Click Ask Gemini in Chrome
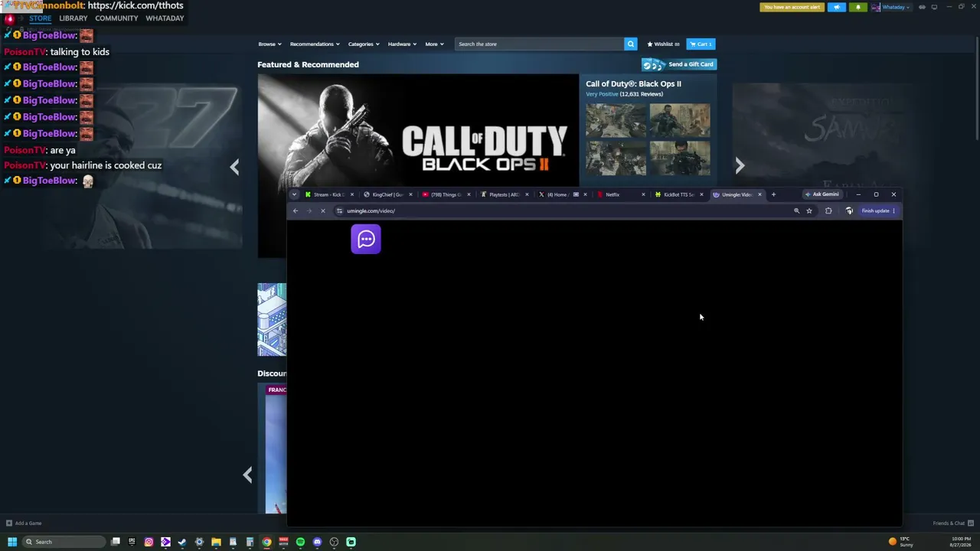This screenshot has width=980, height=551. click(822, 194)
